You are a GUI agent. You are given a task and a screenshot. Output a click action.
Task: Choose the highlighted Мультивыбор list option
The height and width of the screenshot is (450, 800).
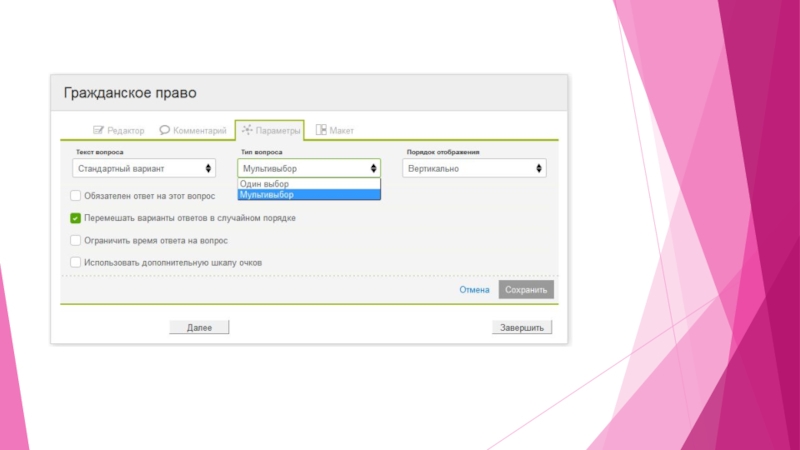309,194
